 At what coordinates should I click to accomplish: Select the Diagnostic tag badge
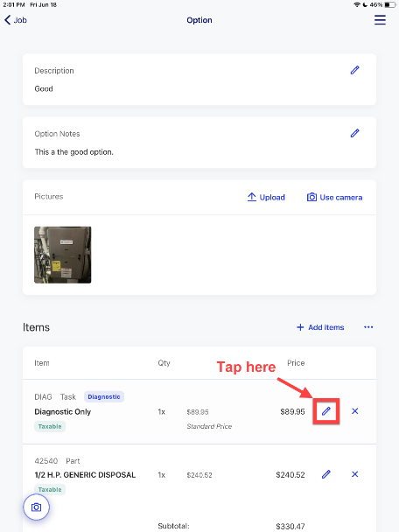(104, 396)
